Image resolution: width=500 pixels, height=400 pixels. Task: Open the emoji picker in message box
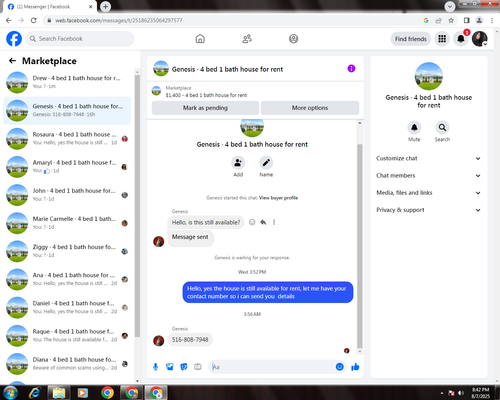(x=339, y=367)
